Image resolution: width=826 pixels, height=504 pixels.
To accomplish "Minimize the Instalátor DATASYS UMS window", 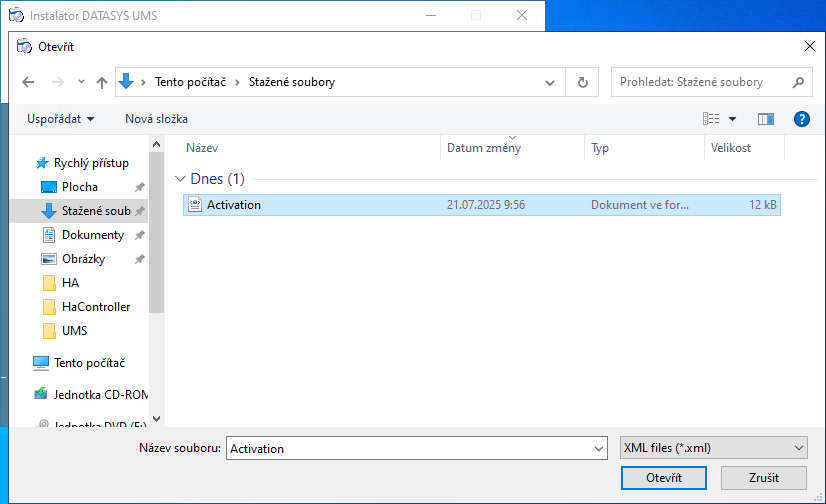I will click(x=431, y=15).
